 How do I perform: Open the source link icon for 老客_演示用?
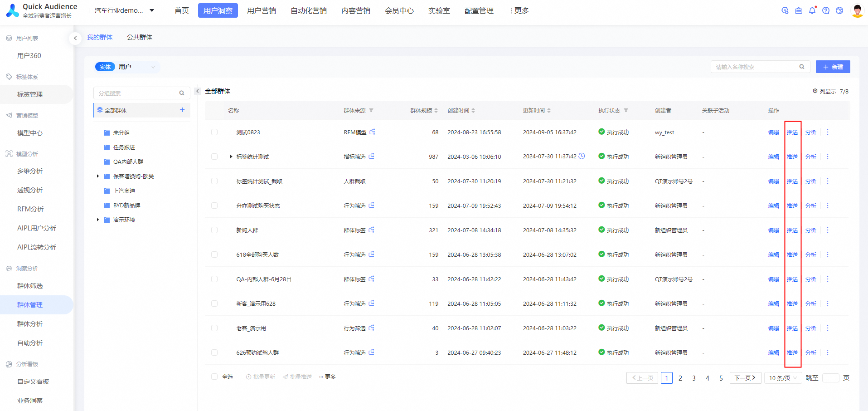pyautogui.click(x=372, y=328)
